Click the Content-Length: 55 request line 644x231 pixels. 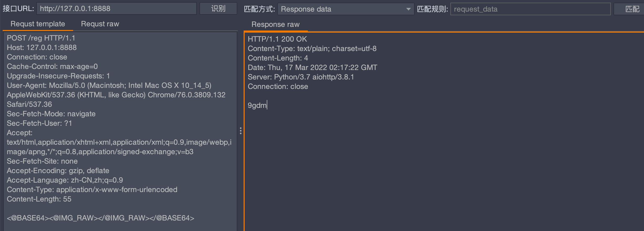(x=39, y=199)
